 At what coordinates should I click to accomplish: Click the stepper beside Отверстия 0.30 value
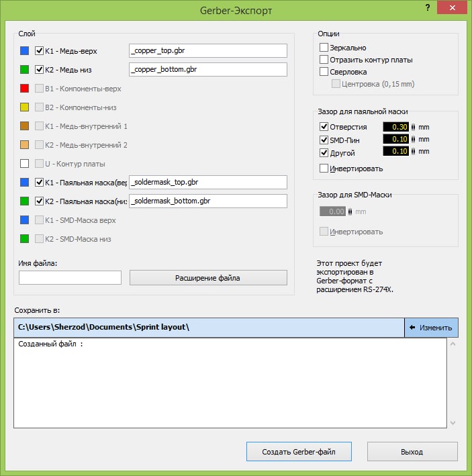pos(413,127)
